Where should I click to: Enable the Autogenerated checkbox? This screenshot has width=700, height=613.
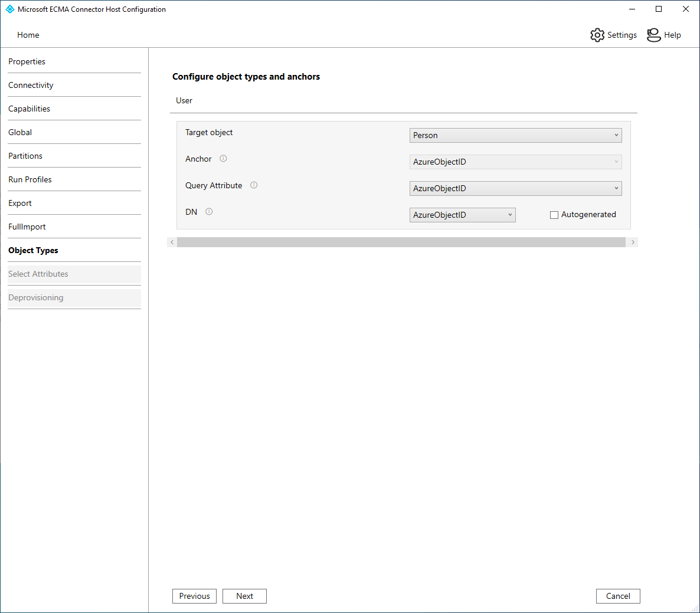(554, 215)
